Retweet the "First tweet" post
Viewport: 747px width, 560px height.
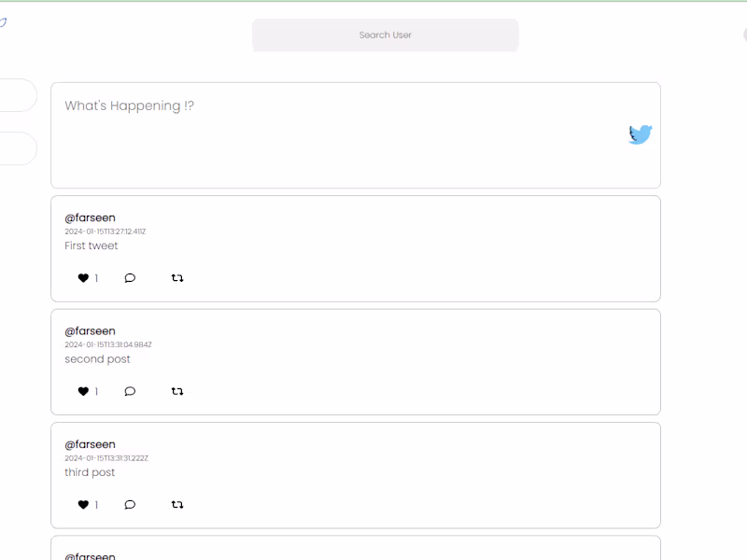coord(177,278)
